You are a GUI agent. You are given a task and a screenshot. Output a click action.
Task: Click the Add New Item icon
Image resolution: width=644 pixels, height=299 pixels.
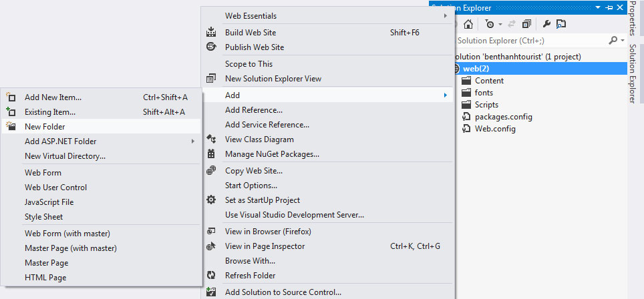point(11,97)
